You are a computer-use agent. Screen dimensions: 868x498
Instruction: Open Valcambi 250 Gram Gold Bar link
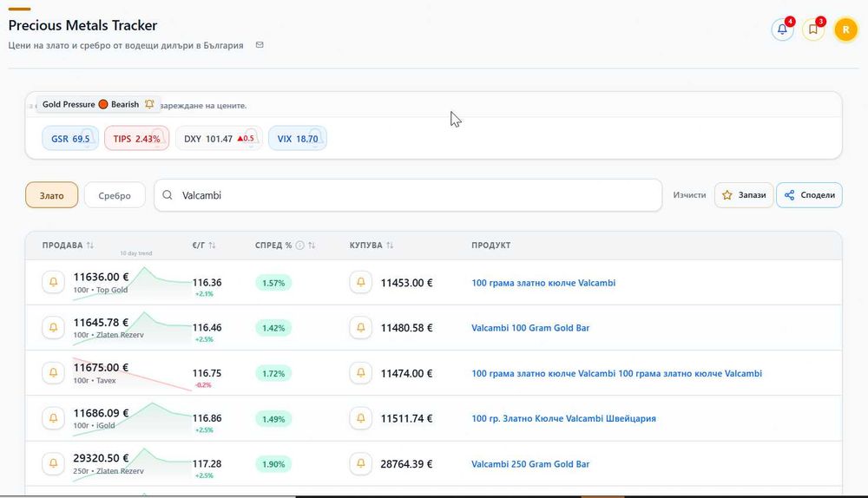coord(530,464)
